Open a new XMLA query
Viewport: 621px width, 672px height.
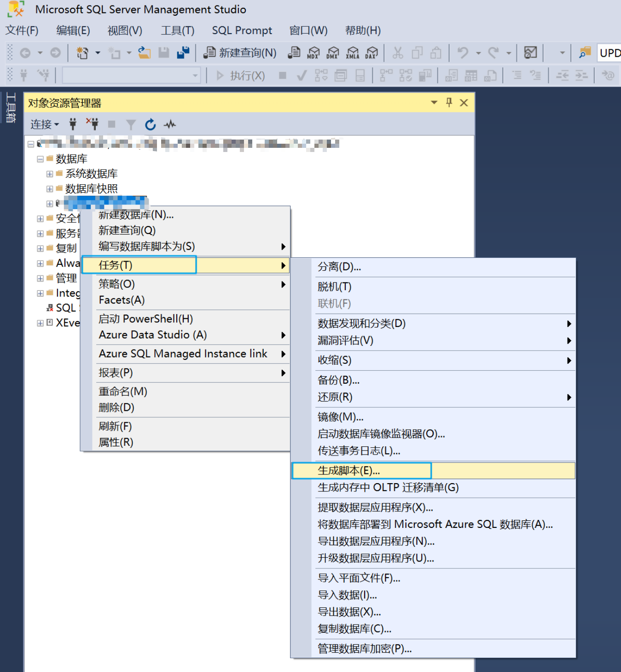(x=353, y=53)
